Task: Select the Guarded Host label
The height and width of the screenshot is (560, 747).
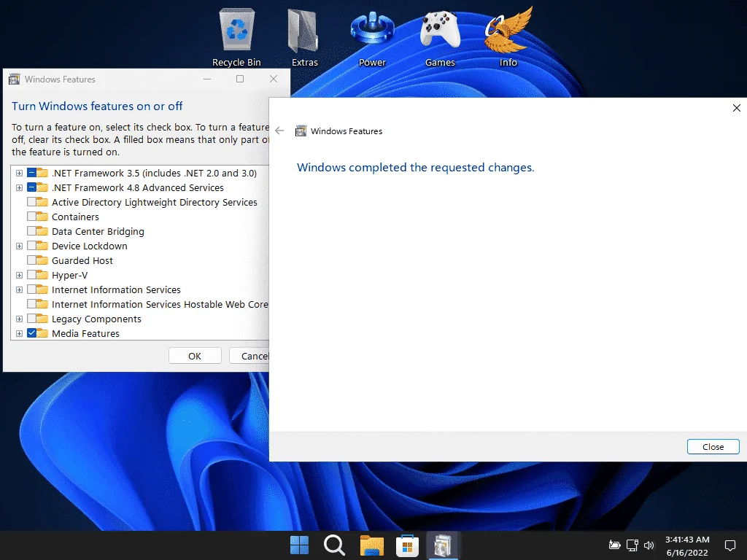Action: [x=82, y=260]
